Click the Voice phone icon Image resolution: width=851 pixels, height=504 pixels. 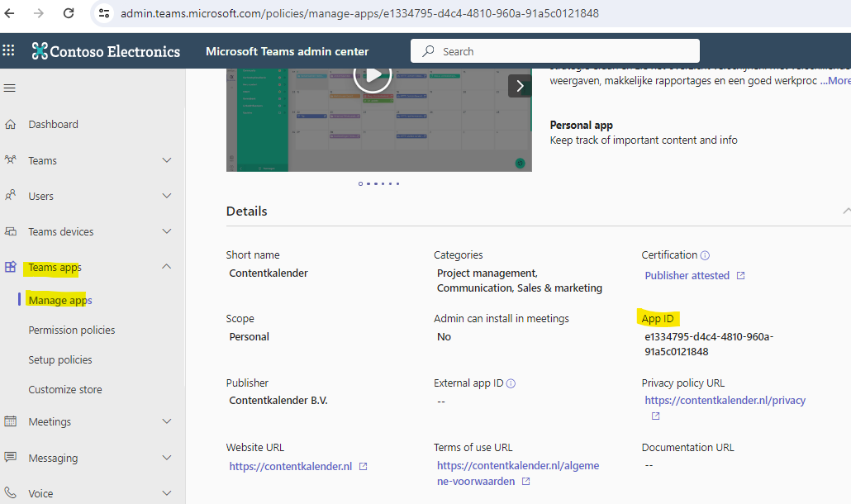click(10, 492)
